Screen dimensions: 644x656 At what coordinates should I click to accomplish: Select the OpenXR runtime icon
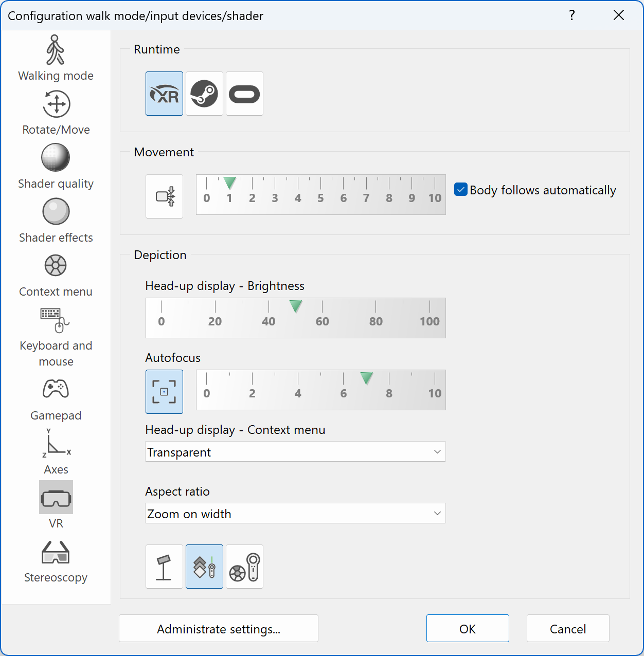164,94
